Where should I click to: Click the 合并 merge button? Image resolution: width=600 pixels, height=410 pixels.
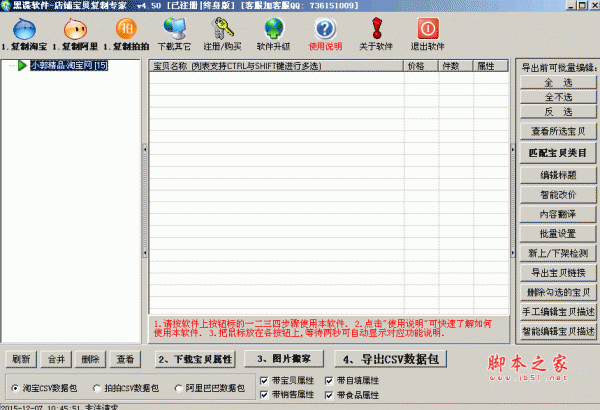coord(56,359)
